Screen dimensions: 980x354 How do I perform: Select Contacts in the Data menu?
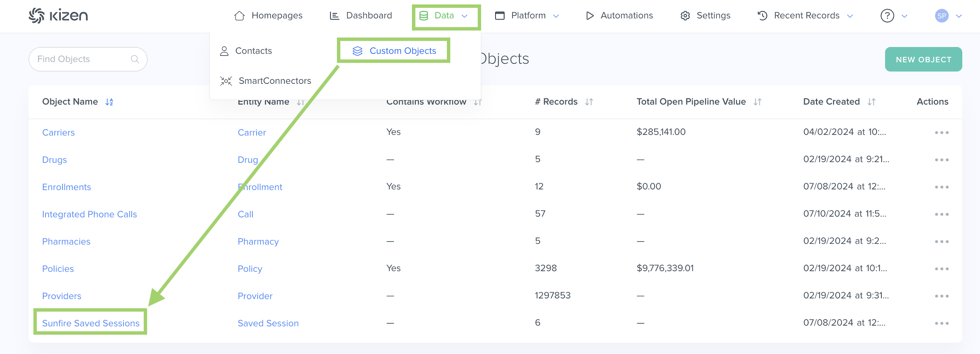246,51
